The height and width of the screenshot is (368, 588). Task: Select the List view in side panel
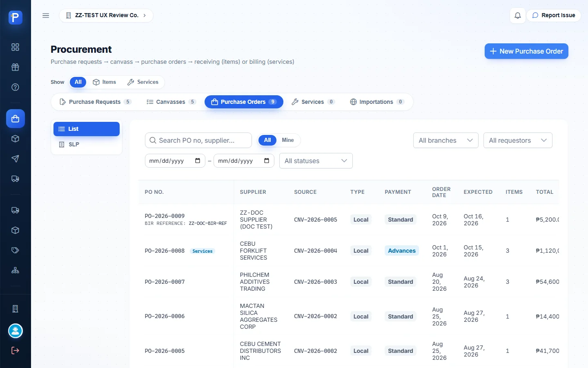click(87, 129)
